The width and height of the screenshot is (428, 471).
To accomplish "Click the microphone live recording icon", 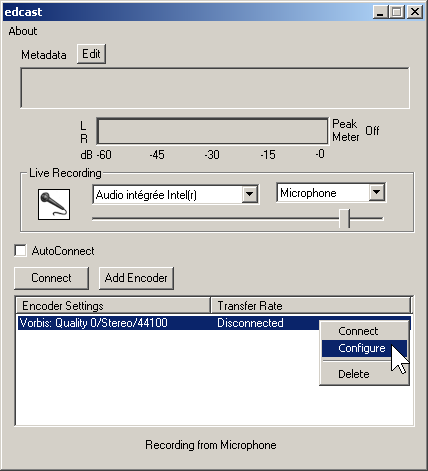I will pos(54,204).
